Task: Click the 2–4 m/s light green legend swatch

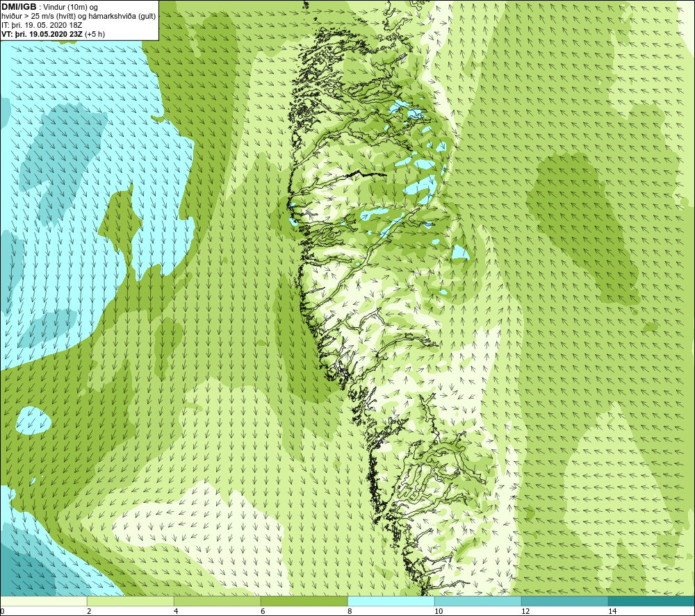Action: coord(131,601)
